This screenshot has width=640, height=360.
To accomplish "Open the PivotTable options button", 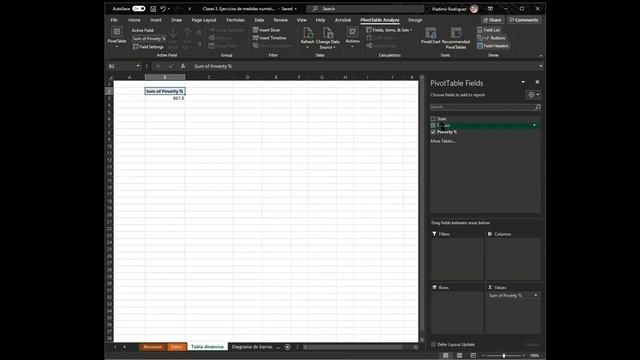I will click(117, 38).
